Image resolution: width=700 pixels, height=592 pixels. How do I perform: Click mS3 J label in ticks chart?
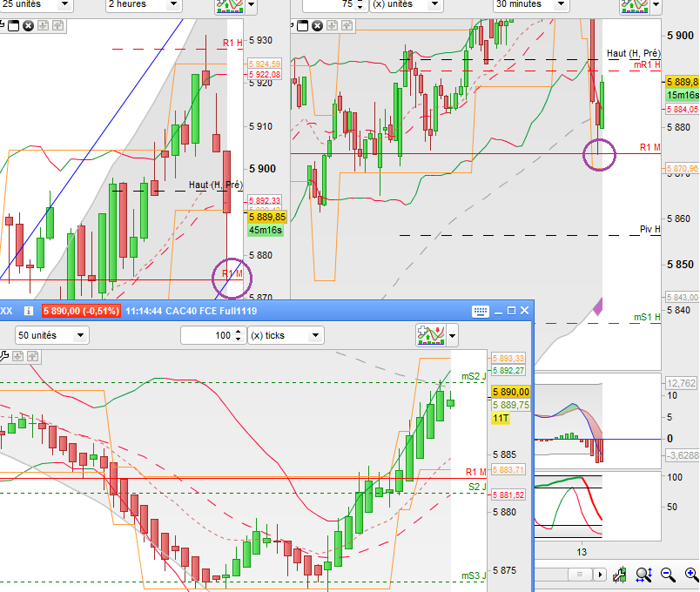[474, 575]
